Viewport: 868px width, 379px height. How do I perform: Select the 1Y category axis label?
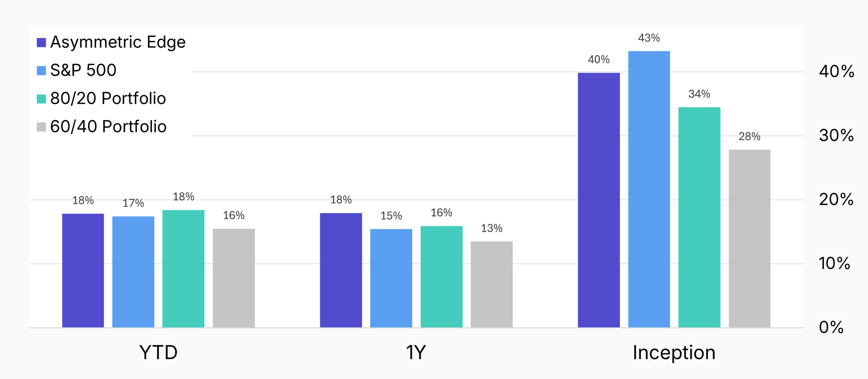[x=416, y=353]
